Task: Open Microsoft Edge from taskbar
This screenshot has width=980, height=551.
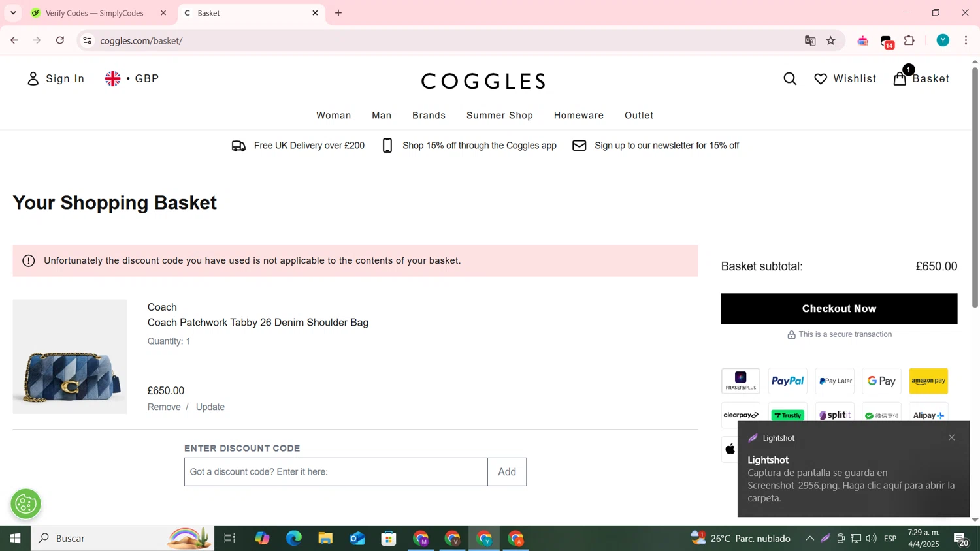Action: pyautogui.click(x=294, y=539)
